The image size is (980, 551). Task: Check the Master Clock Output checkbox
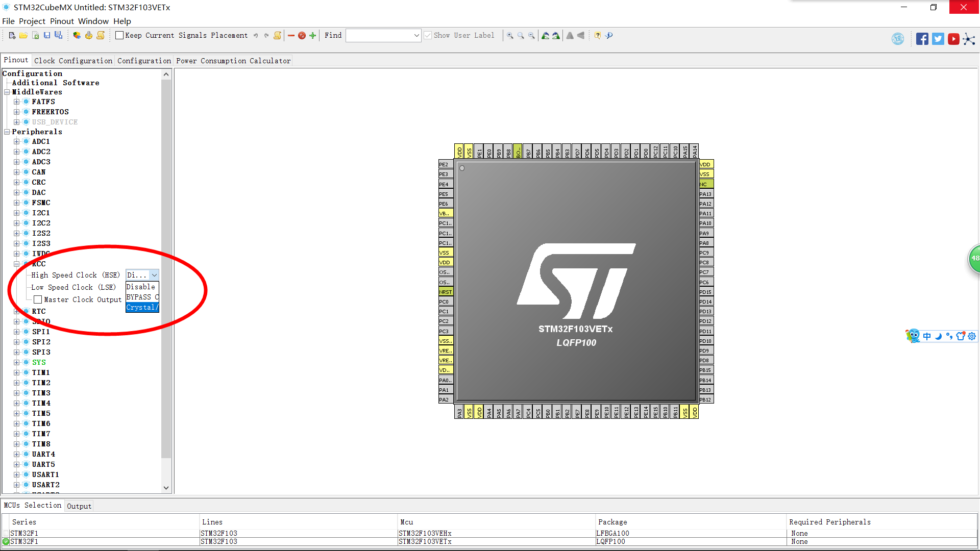click(x=38, y=300)
